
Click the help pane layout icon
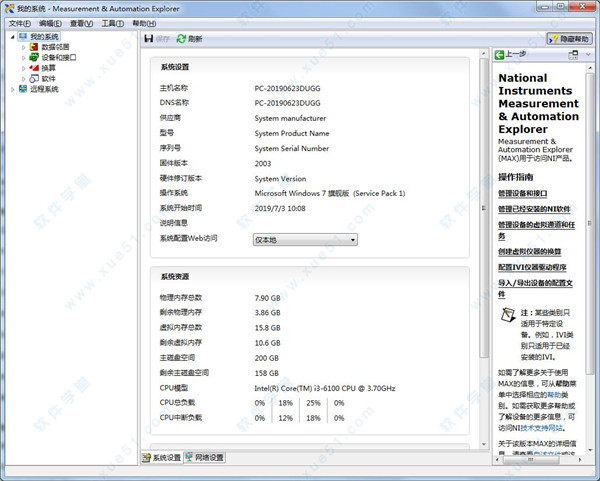pos(573,55)
